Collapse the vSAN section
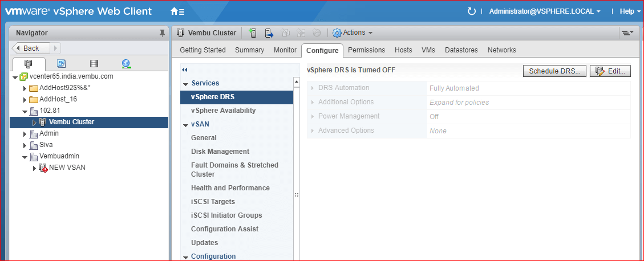 (x=185, y=124)
